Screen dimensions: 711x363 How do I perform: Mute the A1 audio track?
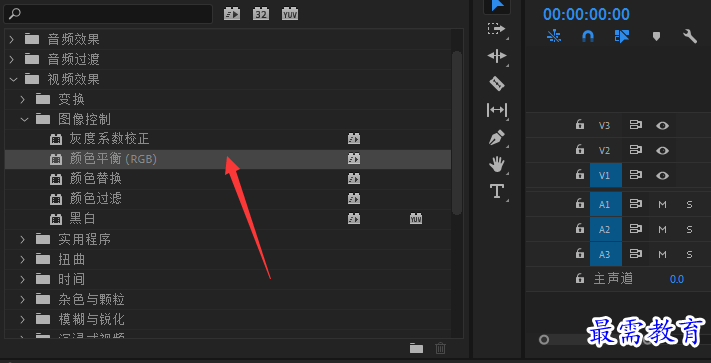pyautogui.click(x=662, y=204)
